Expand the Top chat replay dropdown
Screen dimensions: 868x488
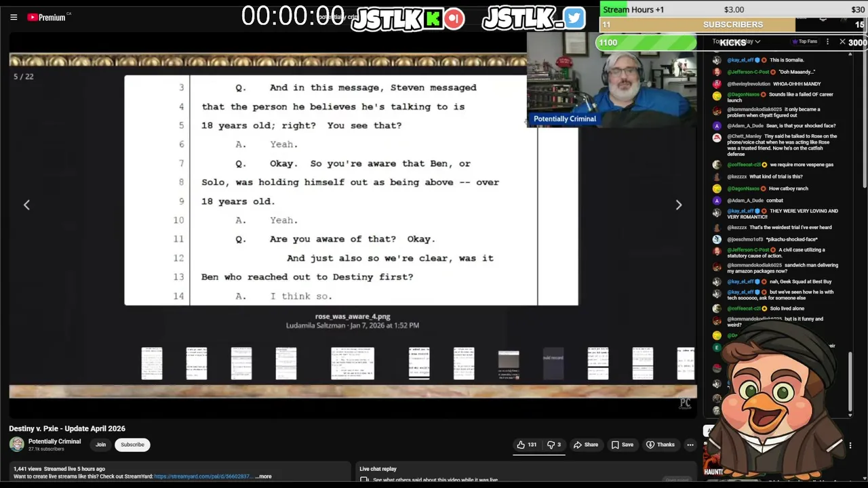pyautogui.click(x=736, y=42)
